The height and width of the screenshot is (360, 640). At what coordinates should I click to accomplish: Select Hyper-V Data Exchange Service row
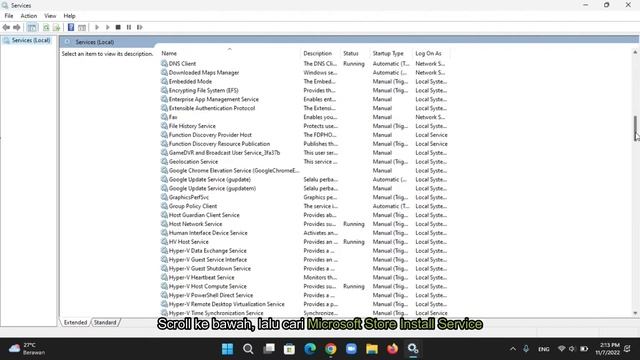point(304,251)
